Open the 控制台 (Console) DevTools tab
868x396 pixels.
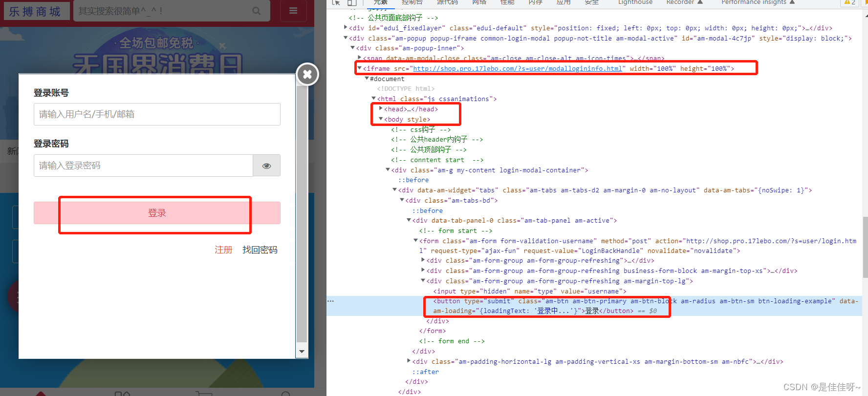click(x=412, y=2)
